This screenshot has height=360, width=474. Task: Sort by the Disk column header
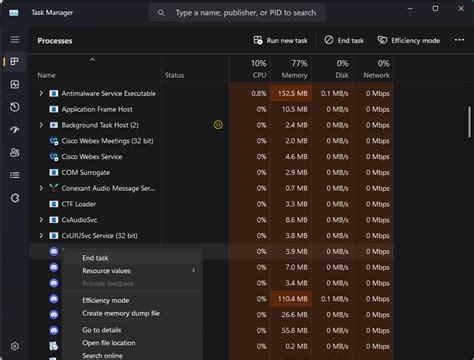332,69
